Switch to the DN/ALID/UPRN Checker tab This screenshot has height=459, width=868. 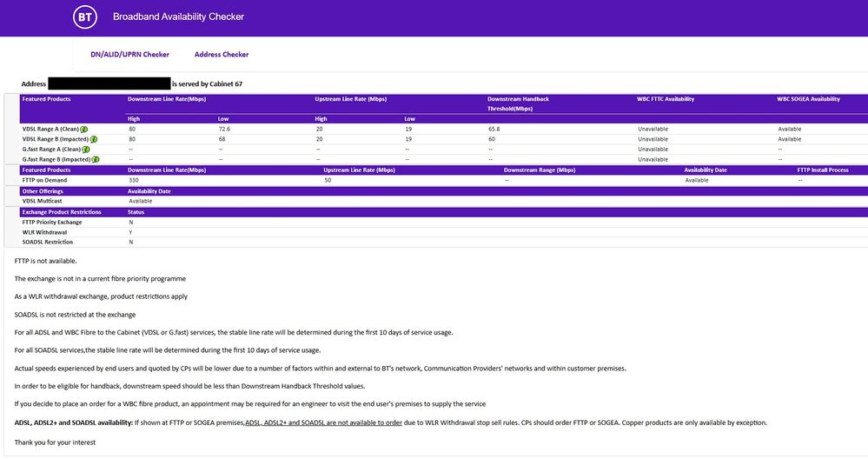(129, 55)
